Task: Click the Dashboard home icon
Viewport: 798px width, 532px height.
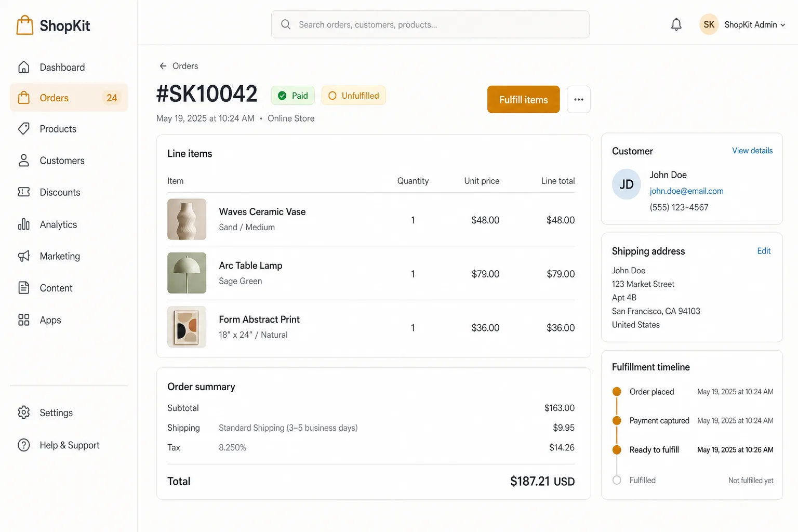Action: (x=24, y=67)
